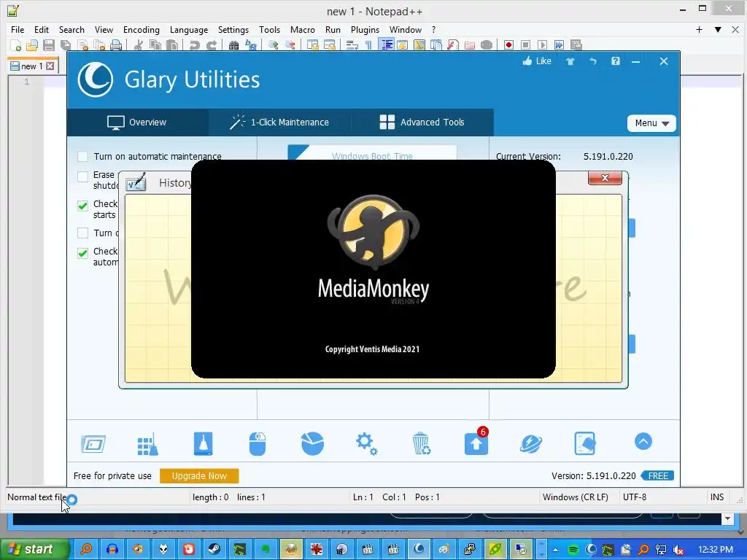The image size is (747, 560).
Task: Click Notepad++ Stop Recording macro icon
Action: pos(525,45)
